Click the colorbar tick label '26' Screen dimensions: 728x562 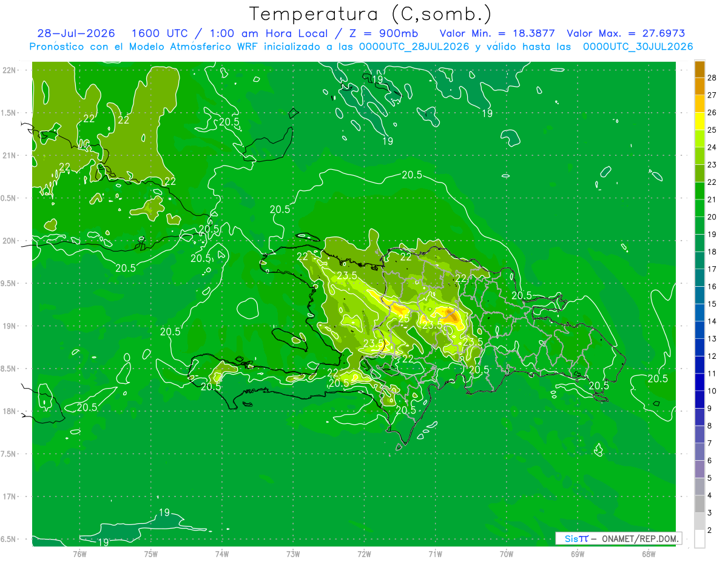pyautogui.click(x=712, y=112)
